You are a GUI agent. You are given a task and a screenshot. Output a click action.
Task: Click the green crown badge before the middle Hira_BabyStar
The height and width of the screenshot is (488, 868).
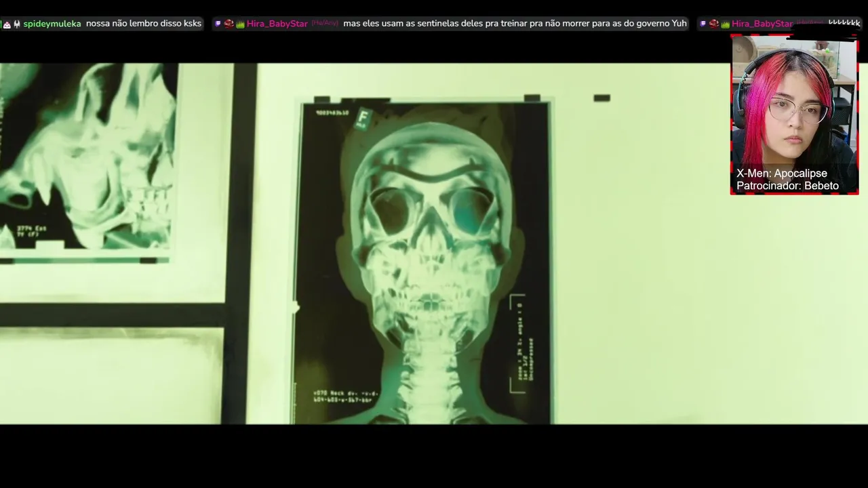tap(240, 24)
